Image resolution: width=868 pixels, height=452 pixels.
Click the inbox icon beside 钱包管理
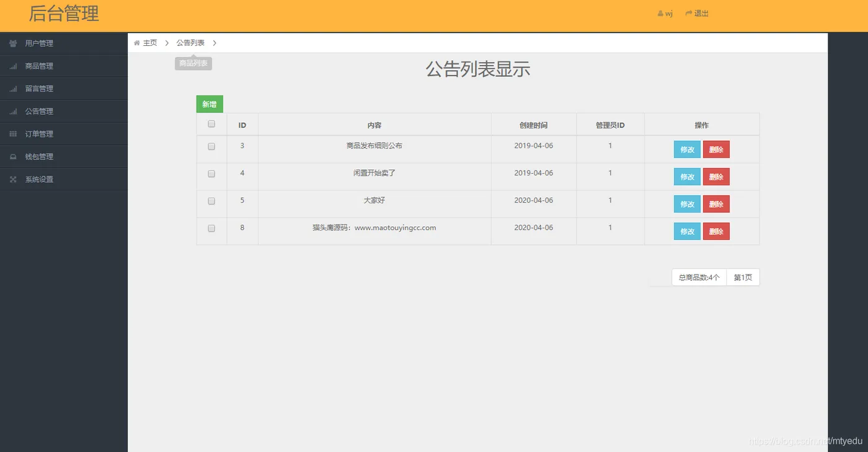(x=13, y=157)
